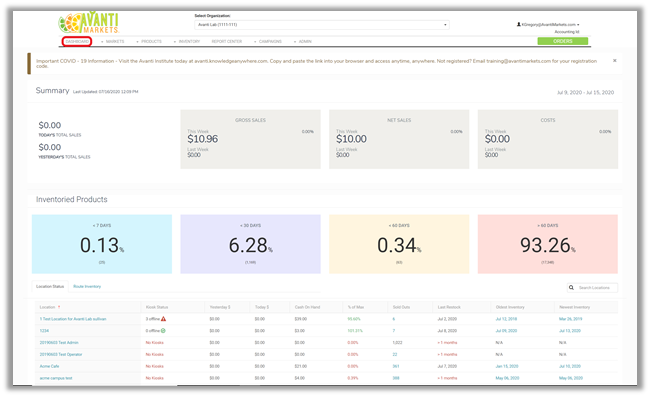This screenshot has width=650, height=397.
Task: Click the Location column sort arrow
Action: point(59,307)
